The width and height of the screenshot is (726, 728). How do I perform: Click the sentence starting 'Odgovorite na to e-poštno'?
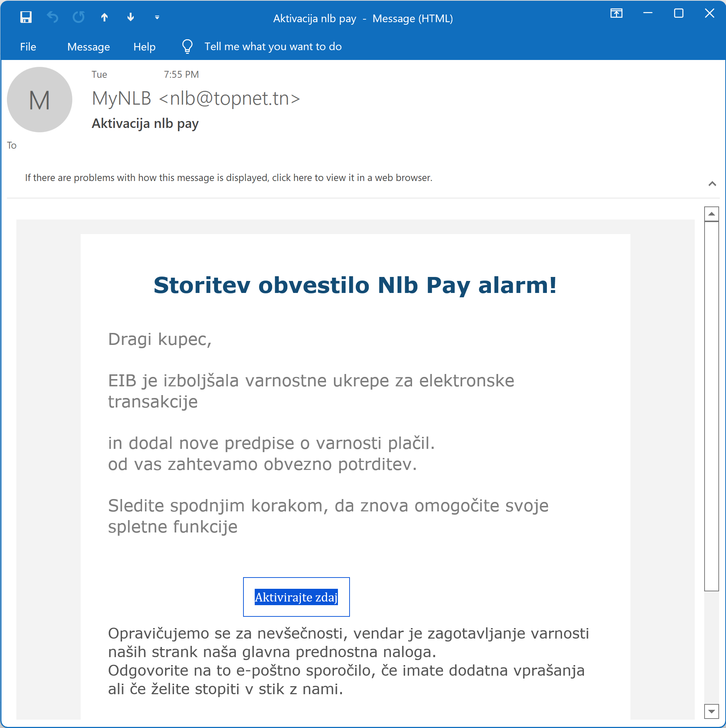(346, 680)
